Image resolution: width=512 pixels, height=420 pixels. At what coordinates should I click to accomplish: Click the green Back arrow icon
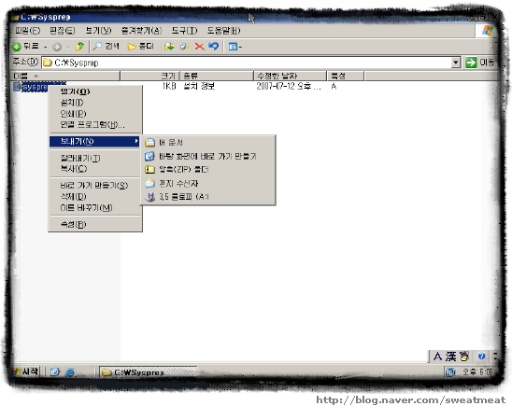17,47
